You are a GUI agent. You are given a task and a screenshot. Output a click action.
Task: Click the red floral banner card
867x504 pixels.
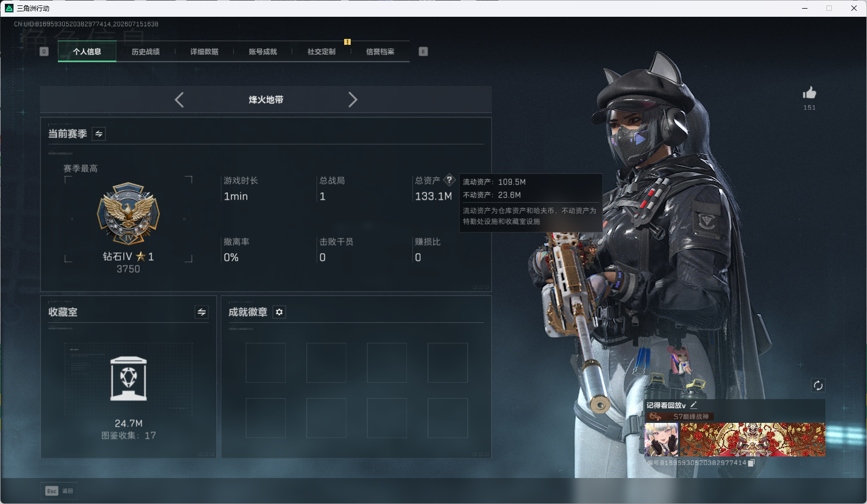(752, 440)
